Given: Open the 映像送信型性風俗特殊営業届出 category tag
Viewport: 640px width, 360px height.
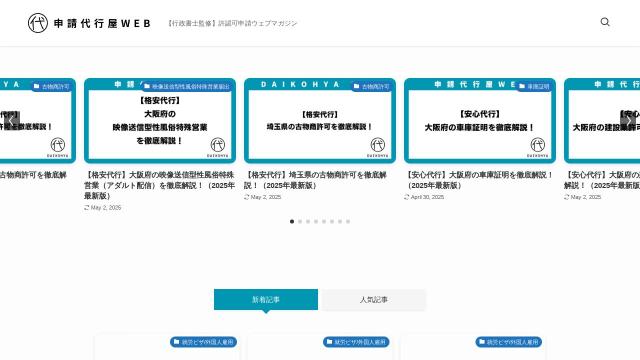Looking at the screenshot, I should pyautogui.click(x=187, y=86).
